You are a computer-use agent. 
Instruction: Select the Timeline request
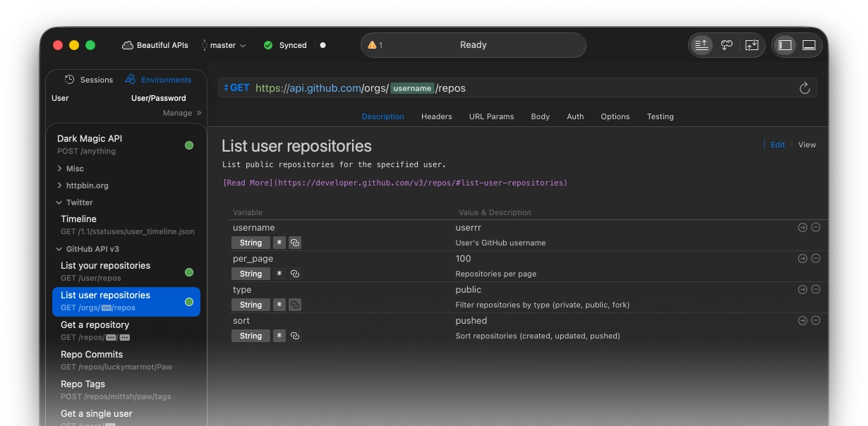(126, 225)
